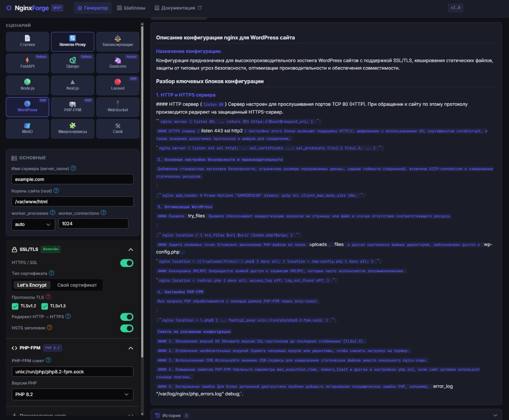509x420 pixels.
Task: Select the Микросервисы puzzle icon
Action: [x=72, y=126]
